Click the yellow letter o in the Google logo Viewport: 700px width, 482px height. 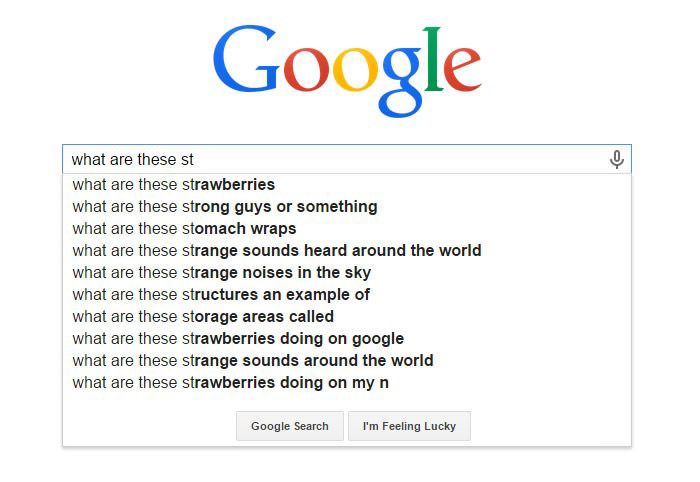(355, 69)
